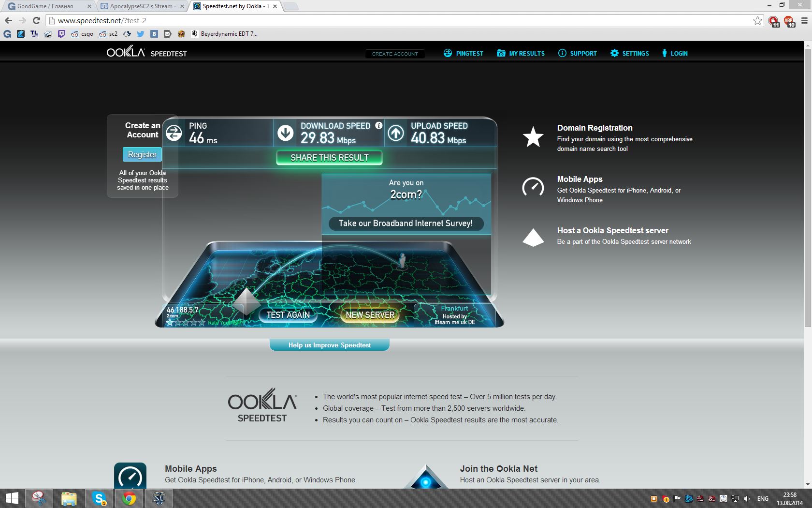Viewport: 812px width, 508px height.
Task: Switch to the ApocalypseSC2's Stream tab
Action: click(142, 6)
